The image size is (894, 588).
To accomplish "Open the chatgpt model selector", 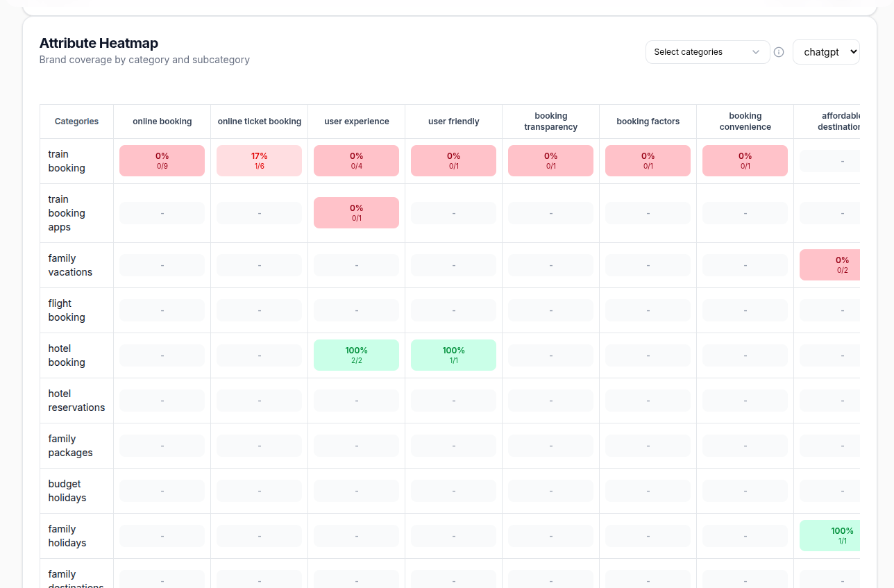I will tap(826, 52).
